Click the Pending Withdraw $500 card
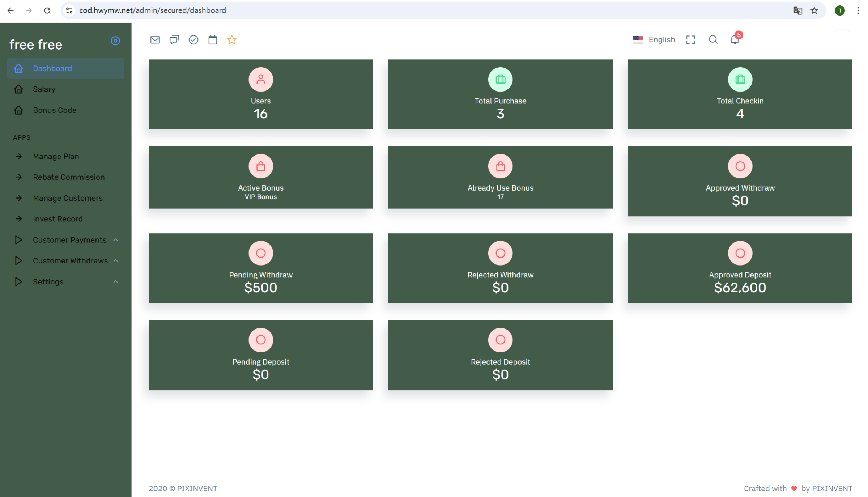868x497 pixels. [x=260, y=268]
